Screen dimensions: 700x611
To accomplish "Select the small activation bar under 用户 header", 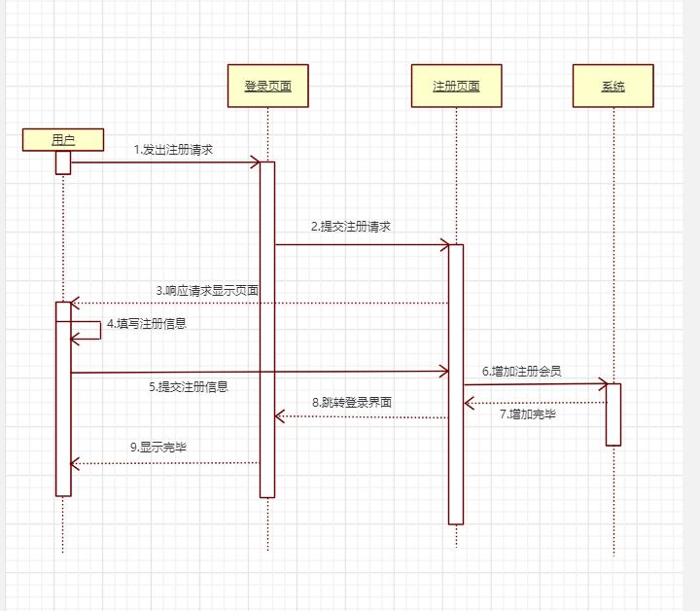I will (63, 162).
